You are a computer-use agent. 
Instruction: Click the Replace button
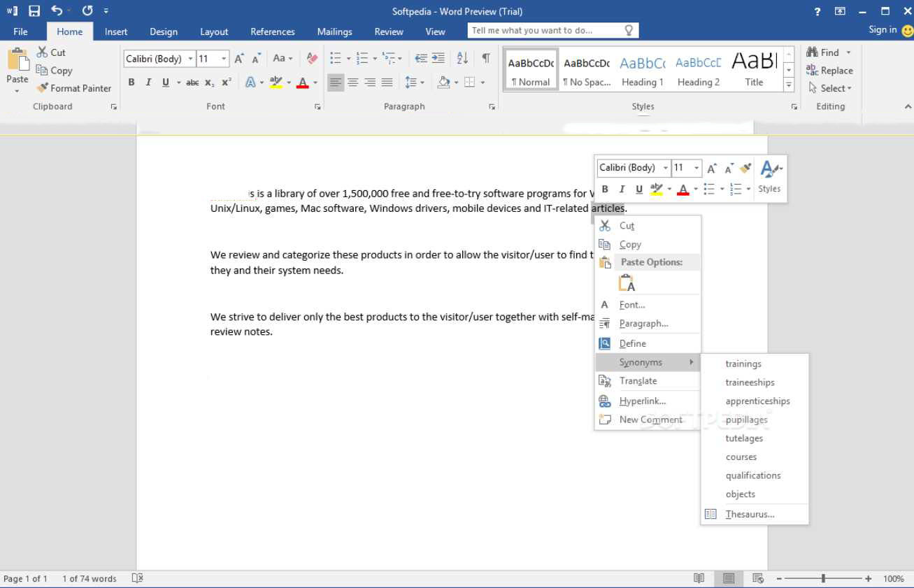click(x=829, y=71)
